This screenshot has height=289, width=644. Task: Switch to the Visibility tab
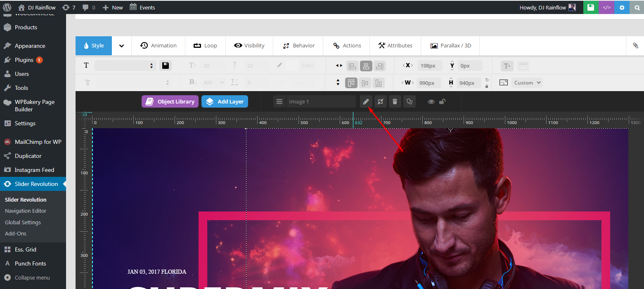coord(249,45)
